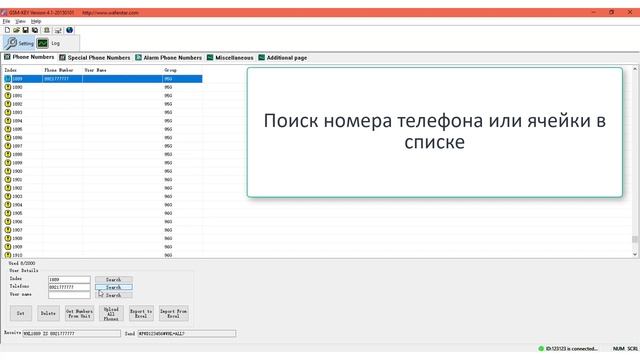This screenshot has width=640, height=360.
Task: Click the scroll up arrow of the list
Action: click(x=635, y=69)
